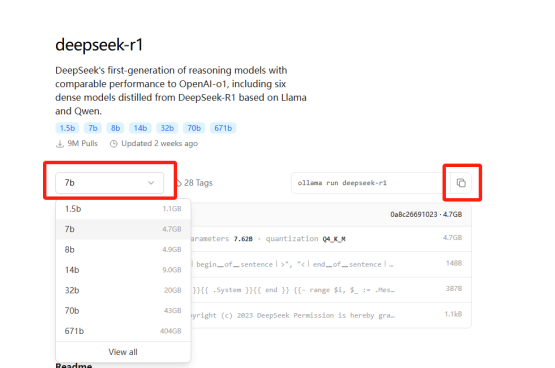Viewport: 555px width, 368px height.
Task: Pick 70b 43GB dropdown option
Action: [x=123, y=311]
